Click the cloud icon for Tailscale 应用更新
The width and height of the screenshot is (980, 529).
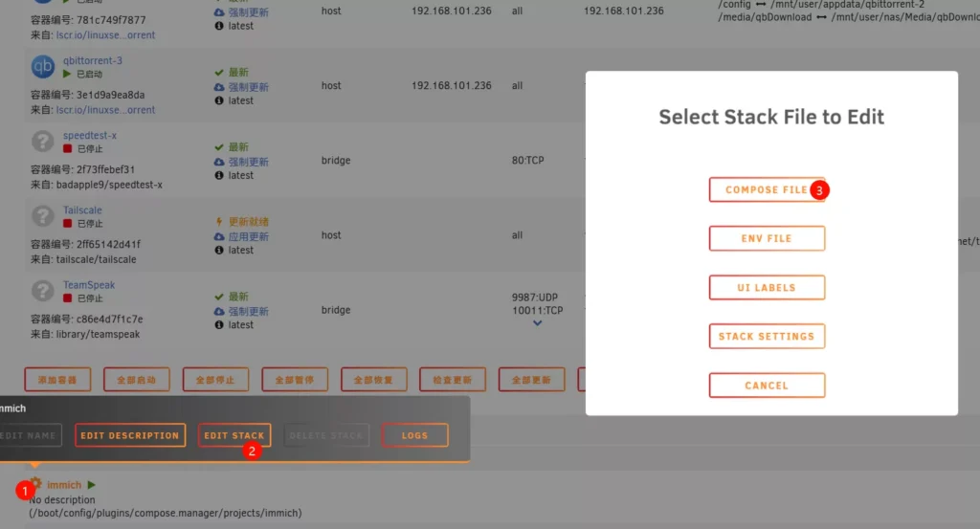pos(219,236)
